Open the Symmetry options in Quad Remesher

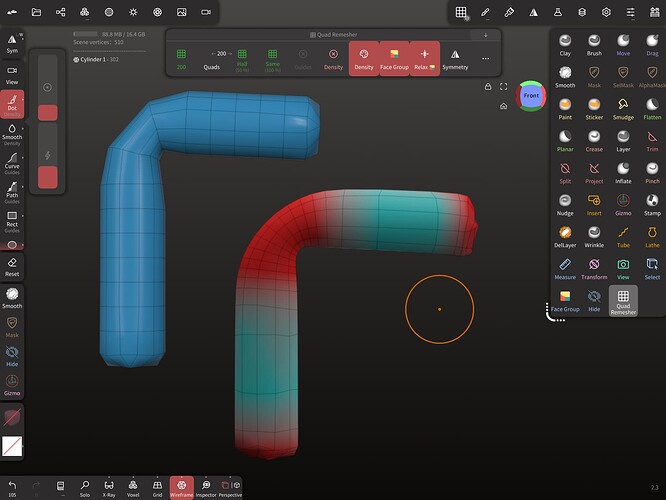click(x=455, y=59)
